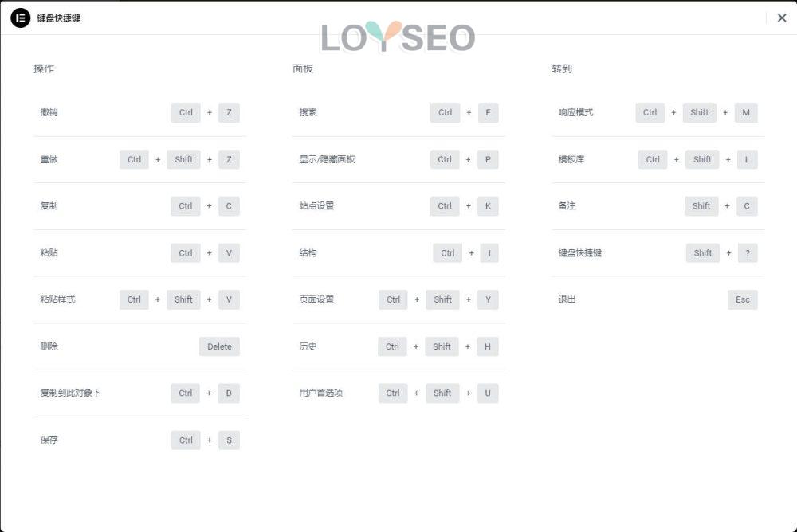Click the 用户首选项 shortcut label

tap(321, 393)
